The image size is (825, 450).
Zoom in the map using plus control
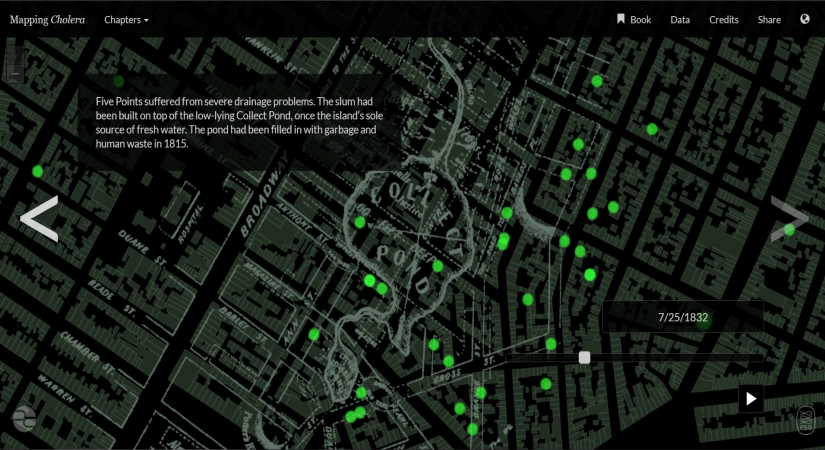pos(16,55)
